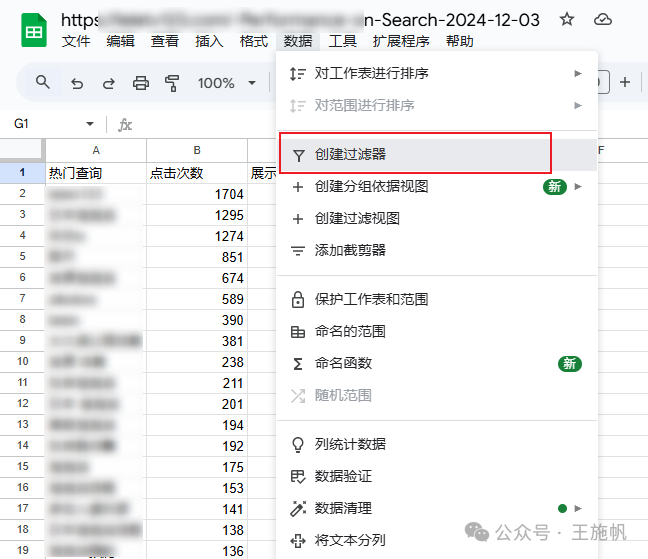Open the 编辑 menu

(x=120, y=41)
